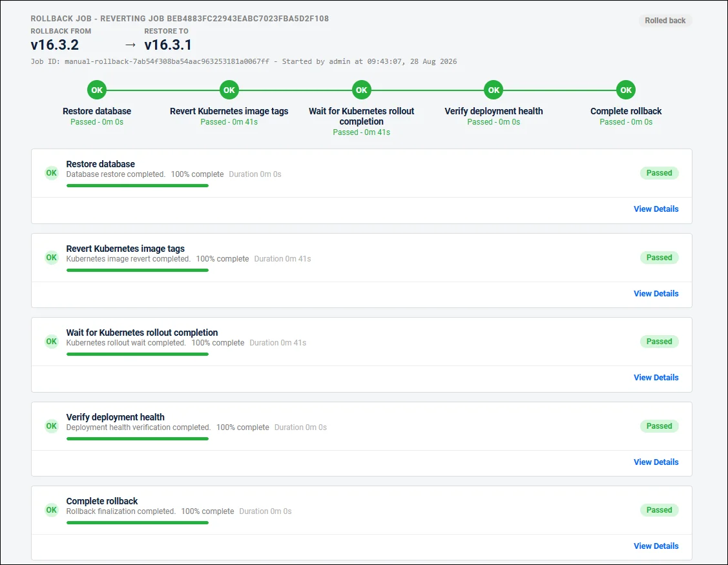The width and height of the screenshot is (728, 565).
Task: Click the RESTORE TO label
Action: coord(166,31)
